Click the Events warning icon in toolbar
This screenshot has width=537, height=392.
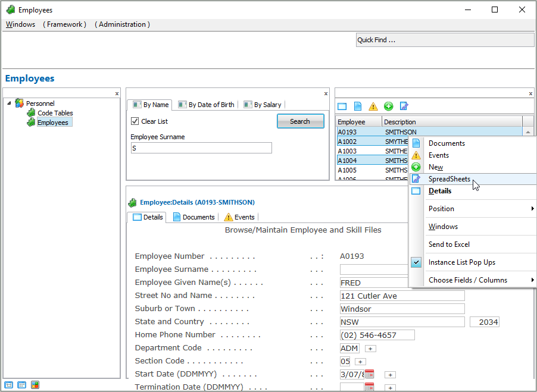pyautogui.click(x=373, y=106)
